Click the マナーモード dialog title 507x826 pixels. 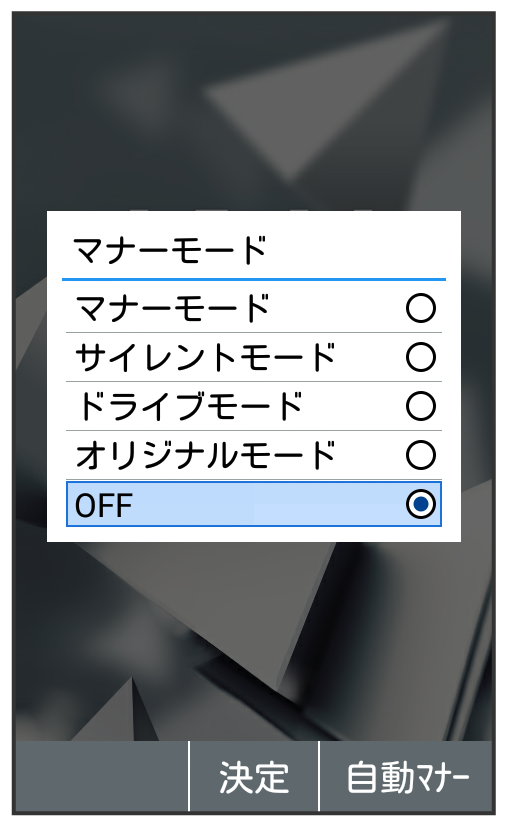click(170, 250)
